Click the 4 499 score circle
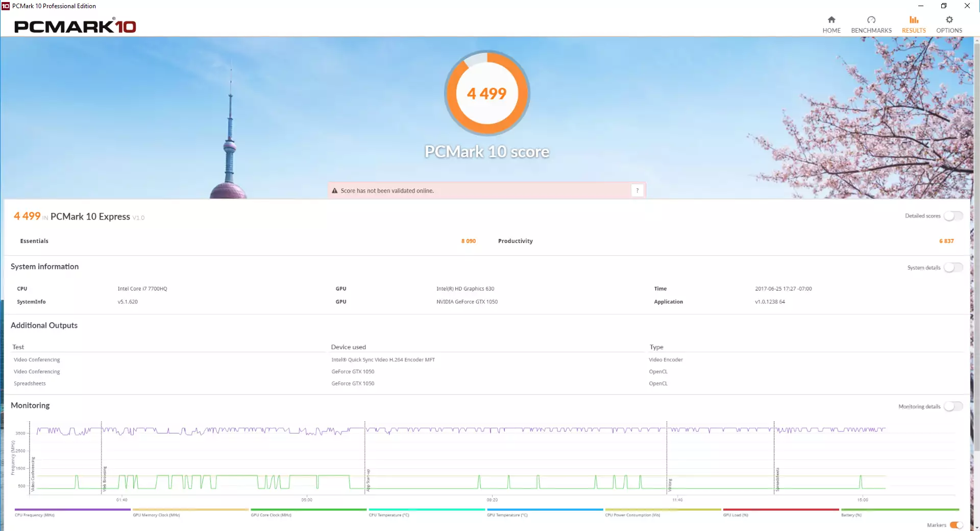 (x=487, y=93)
